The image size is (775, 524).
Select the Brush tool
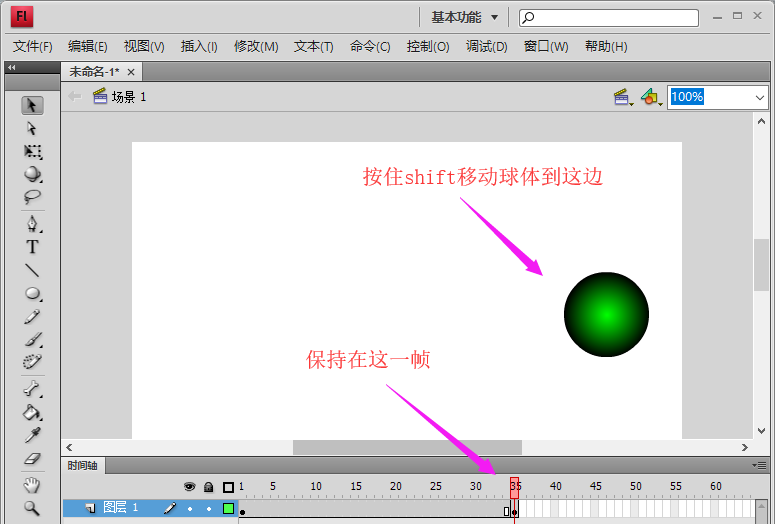tap(33, 340)
